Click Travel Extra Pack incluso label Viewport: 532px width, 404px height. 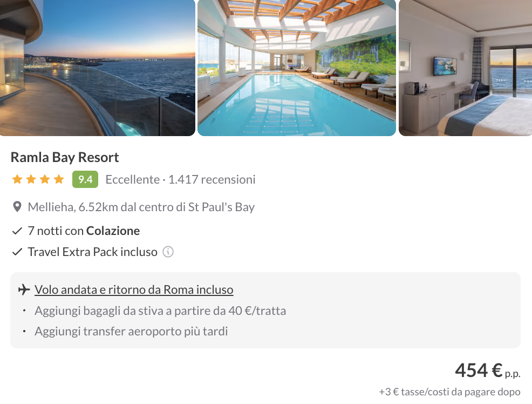coord(93,252)
